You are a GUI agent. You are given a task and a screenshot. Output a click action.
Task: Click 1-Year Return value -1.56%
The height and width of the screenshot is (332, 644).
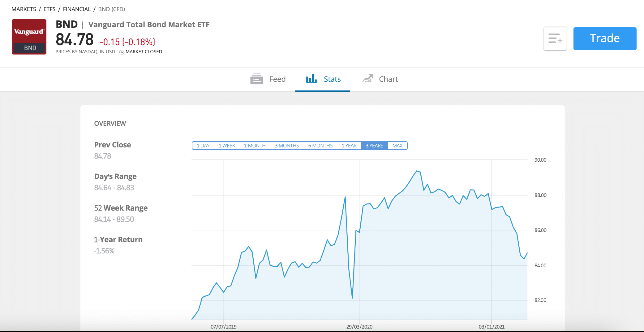[x=104, y=251]
